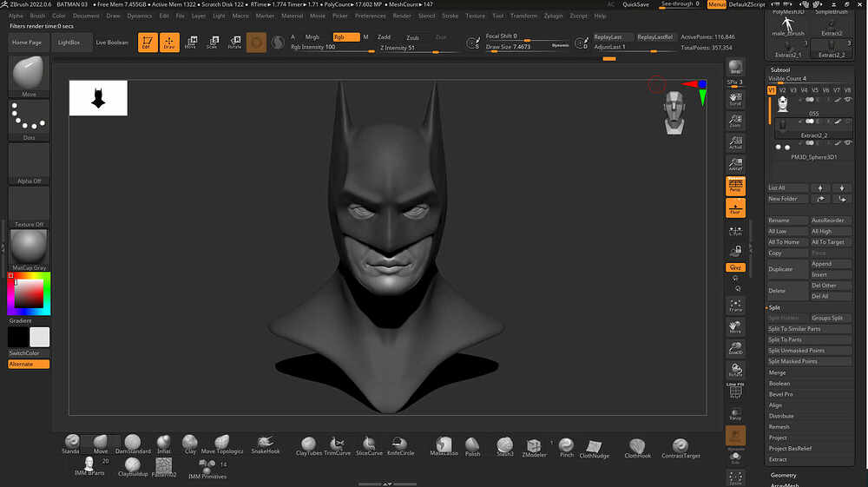Toggle Perspective view button
868x487 pixels.
pos(735,186)
